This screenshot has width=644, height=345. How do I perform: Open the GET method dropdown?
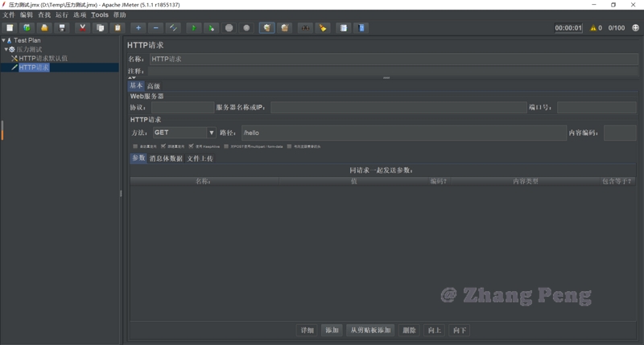point(212,133)
